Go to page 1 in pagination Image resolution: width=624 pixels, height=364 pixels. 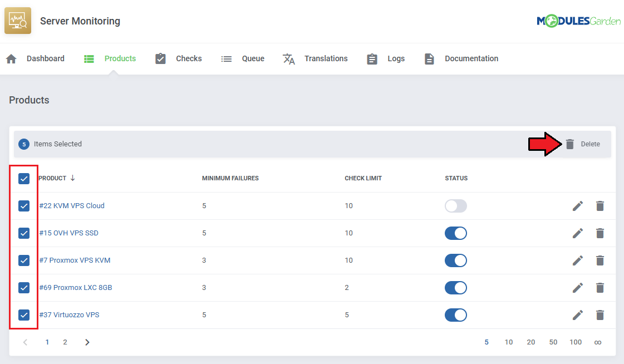(x=47, y=342)
